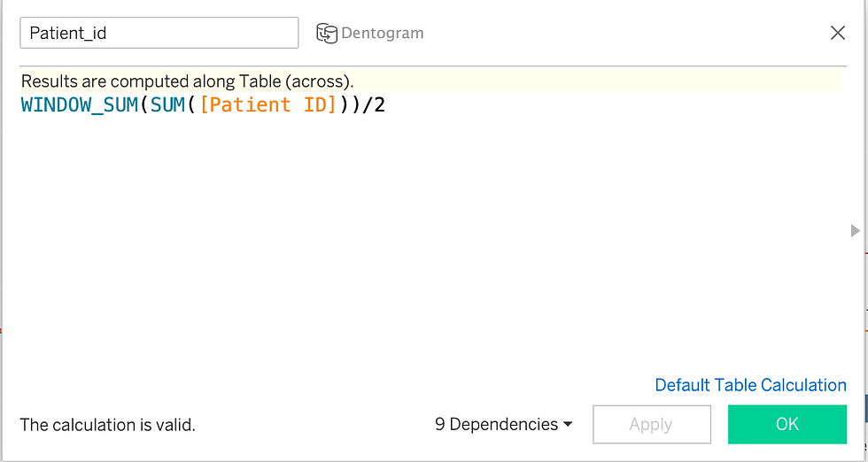
Task: Click the 'Results are computed along Table' message
Action: click(x=187, y=81)
